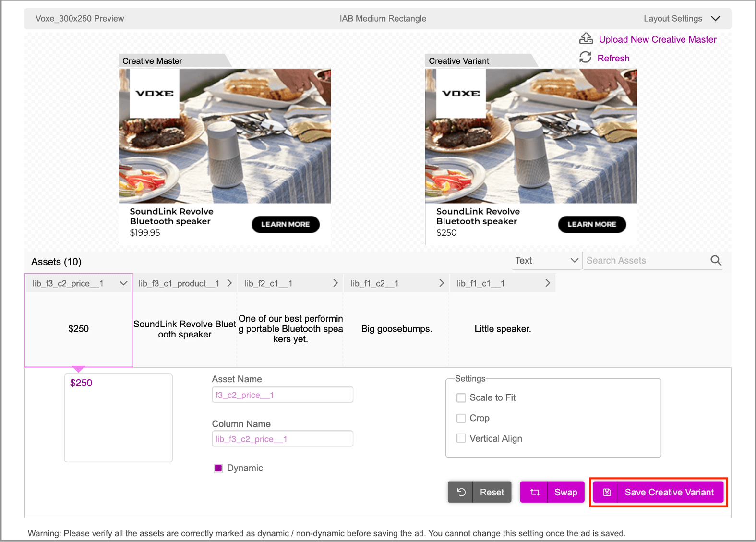
Task: Click the Swap button label
Action: [566, 492]
